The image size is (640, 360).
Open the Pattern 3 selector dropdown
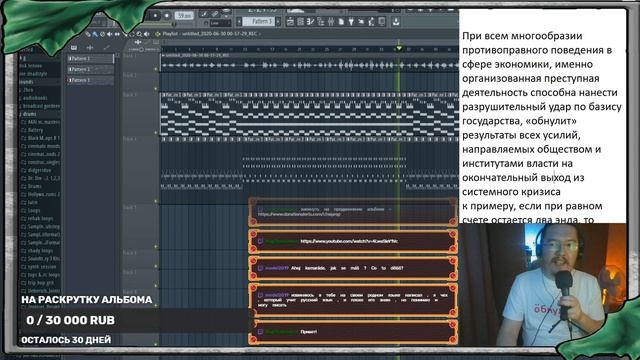click(x=259, y=21)
